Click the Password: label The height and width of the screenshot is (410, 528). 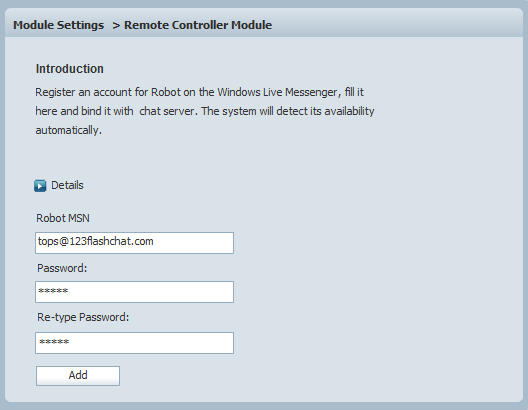coord(62,268)
